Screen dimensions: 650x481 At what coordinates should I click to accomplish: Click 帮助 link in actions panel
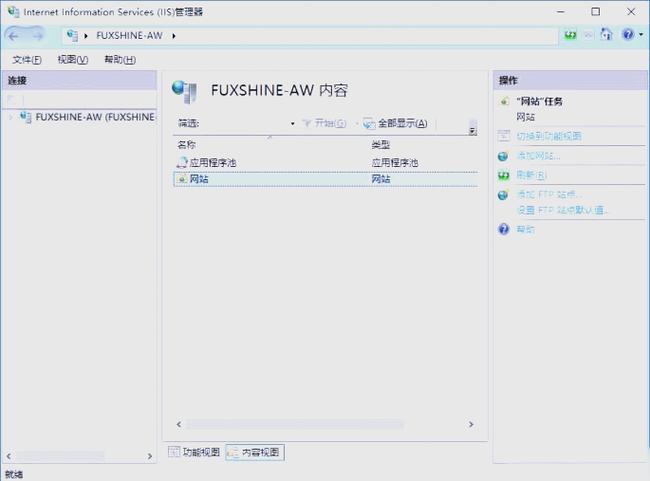[x=526, y=229]
